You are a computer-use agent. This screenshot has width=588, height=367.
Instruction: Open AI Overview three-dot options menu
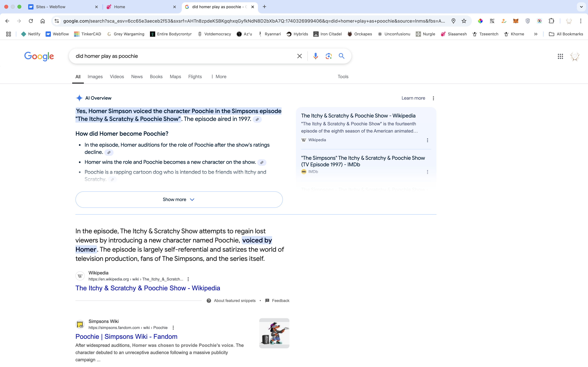[x=433, y=98]
